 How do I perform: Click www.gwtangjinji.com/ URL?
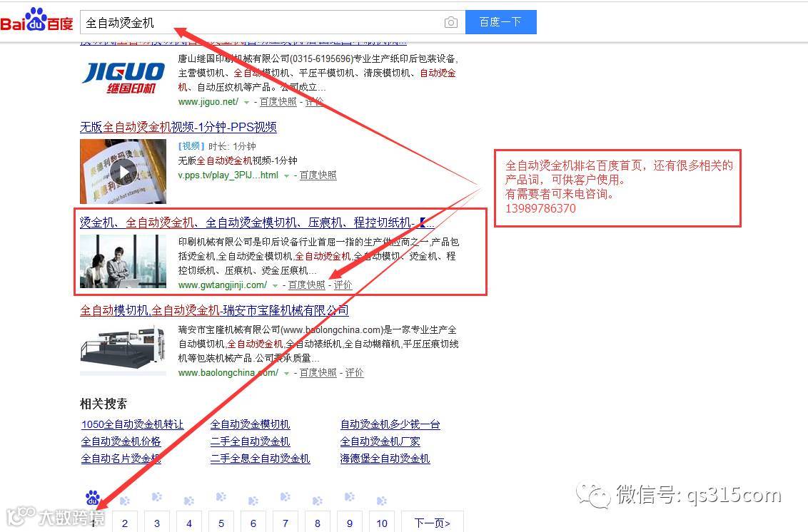(x=223, y=285)
